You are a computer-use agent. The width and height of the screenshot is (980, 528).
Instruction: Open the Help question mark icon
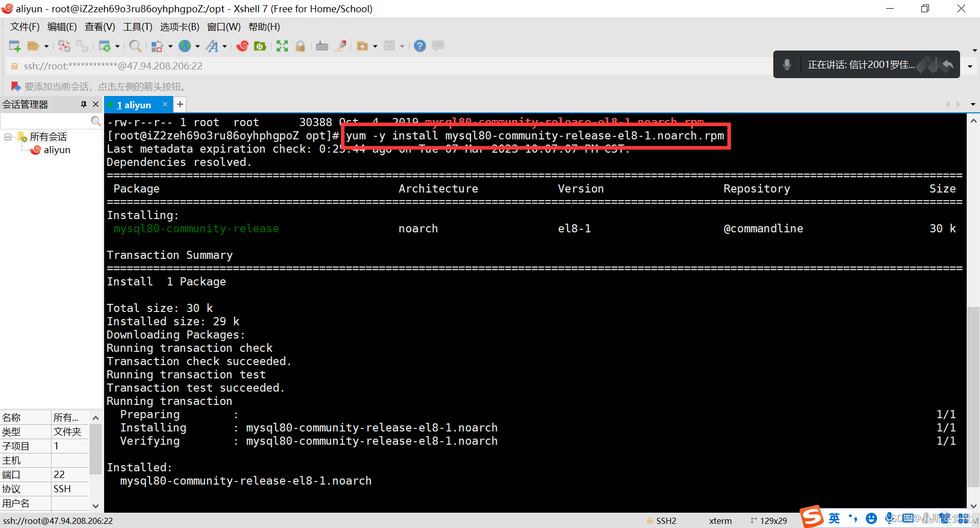coord(420,46)
